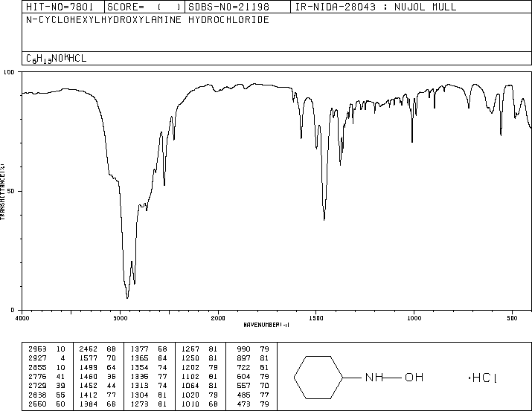Click the 1250 peak table entry
Screen dimensions: 532x411
coord(200,358)
